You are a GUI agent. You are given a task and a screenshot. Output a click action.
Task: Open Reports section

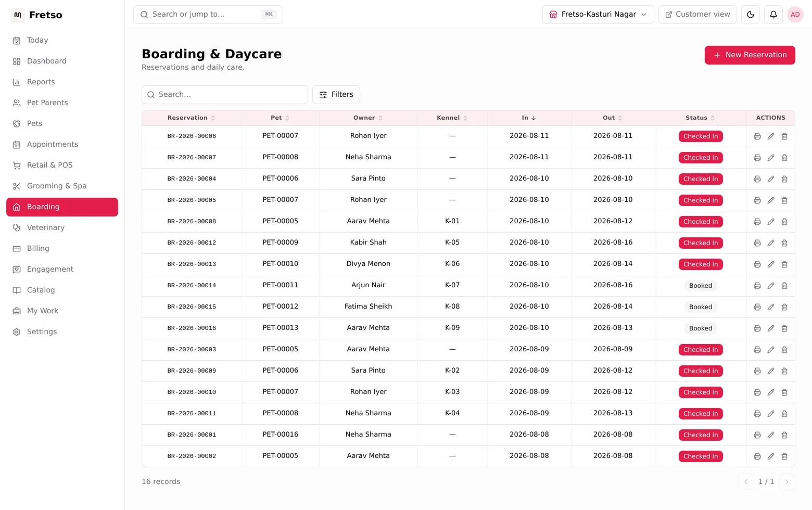(62, 82)
